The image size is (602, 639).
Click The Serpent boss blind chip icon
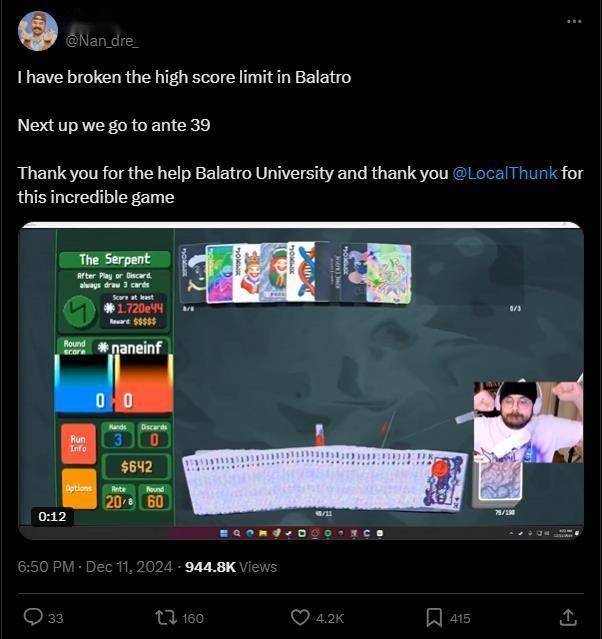click(79, 311)
